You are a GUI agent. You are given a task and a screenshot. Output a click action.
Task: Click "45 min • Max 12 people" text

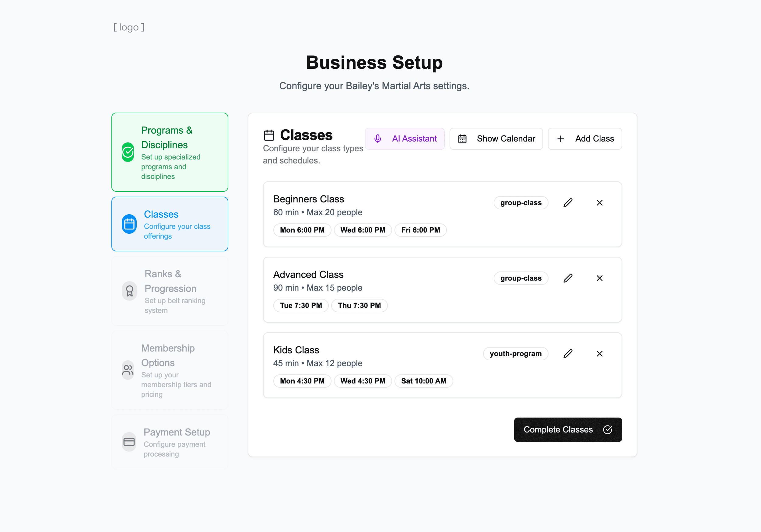pos(317,363)
